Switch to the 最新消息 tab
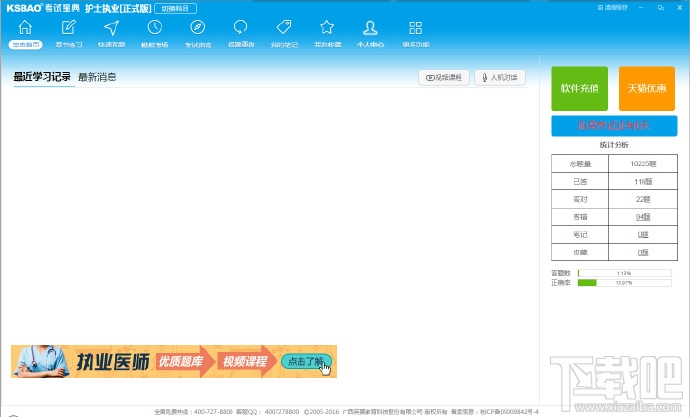 pyautogui.click(x=97, y=77)
